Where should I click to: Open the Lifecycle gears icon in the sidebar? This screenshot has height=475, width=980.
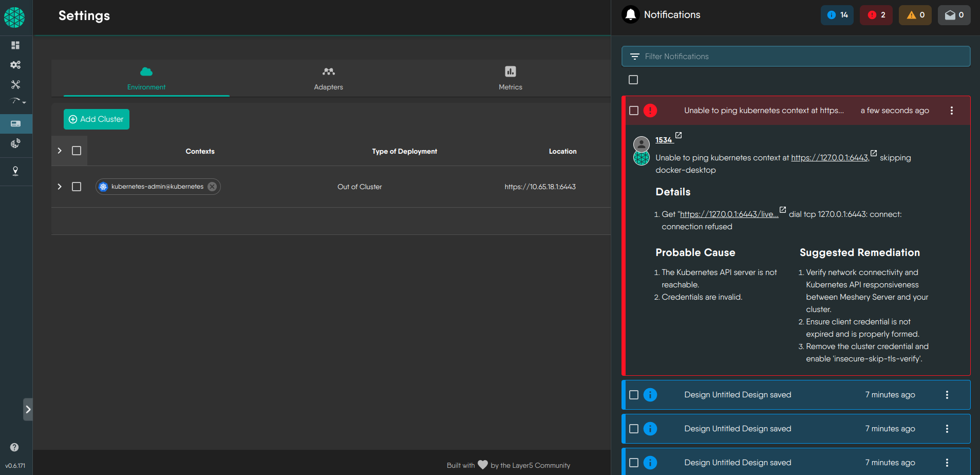[15, 65]
